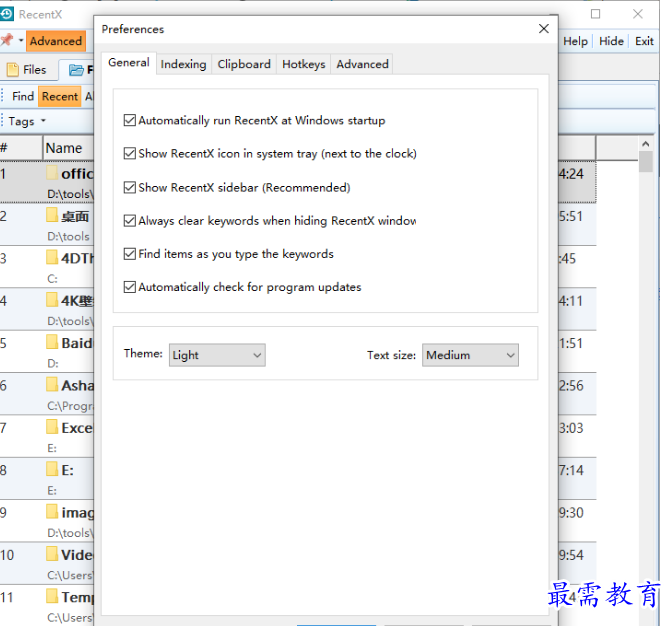This screenshot has width=669, height=626.
Task: Select list row with time 4:24
Action: pos(577,182)
